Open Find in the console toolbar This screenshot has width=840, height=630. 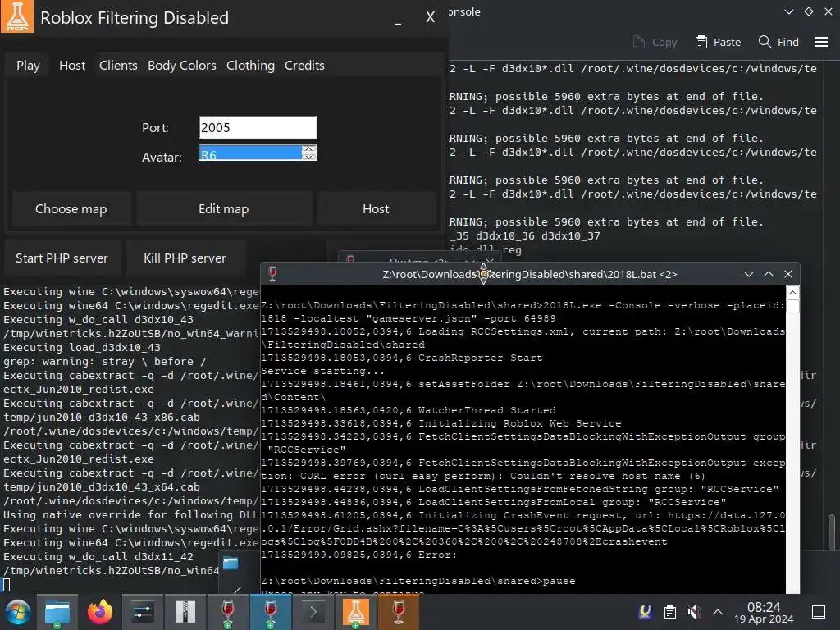[x=779, y=42]
